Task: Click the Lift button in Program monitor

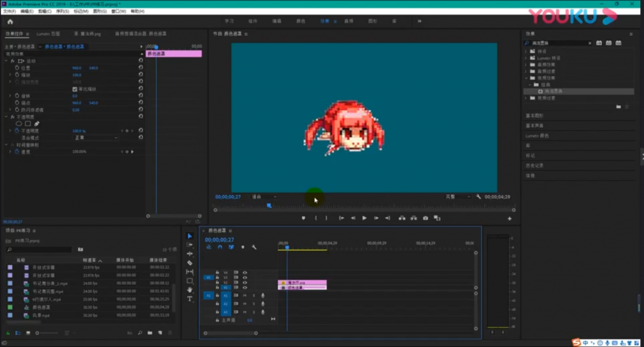Action: pyautogui.click(x=402, y=218)
